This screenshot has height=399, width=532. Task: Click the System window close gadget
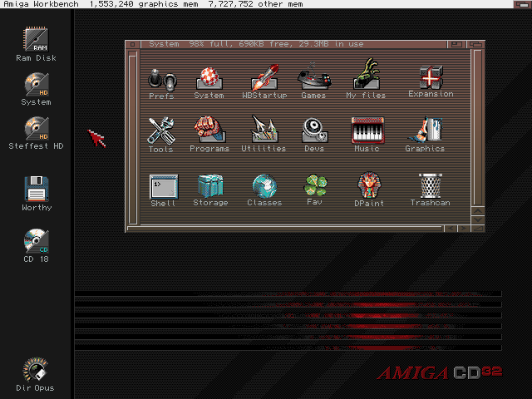pyautogui.click(x=133, y=44)
